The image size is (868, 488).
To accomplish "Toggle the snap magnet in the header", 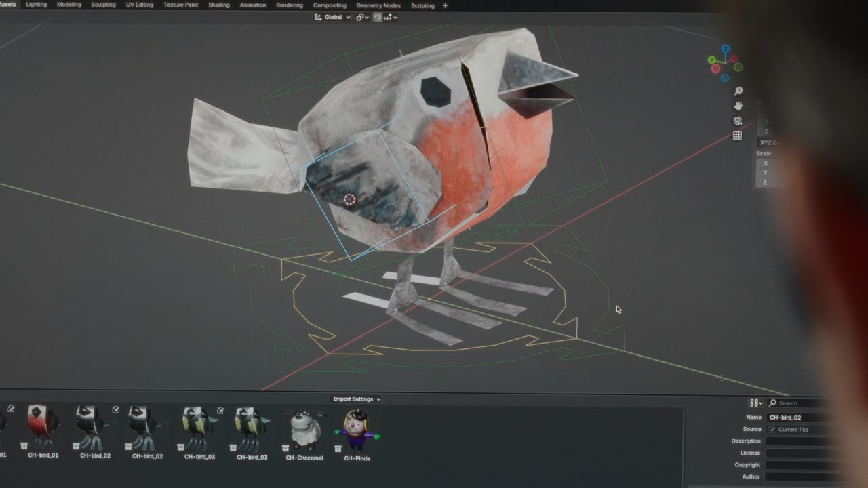I will (377, 17).
